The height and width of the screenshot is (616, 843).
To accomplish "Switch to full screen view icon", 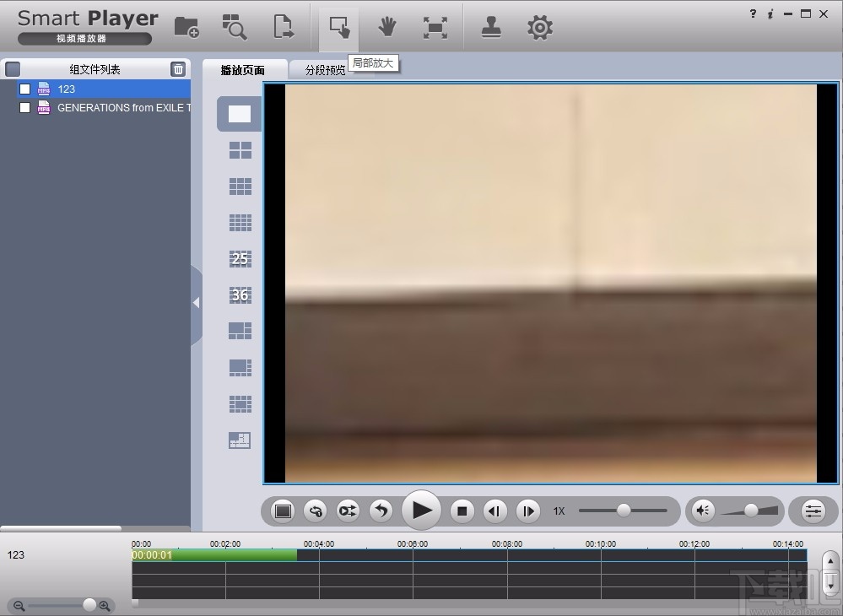I will (x=435, y=27).
